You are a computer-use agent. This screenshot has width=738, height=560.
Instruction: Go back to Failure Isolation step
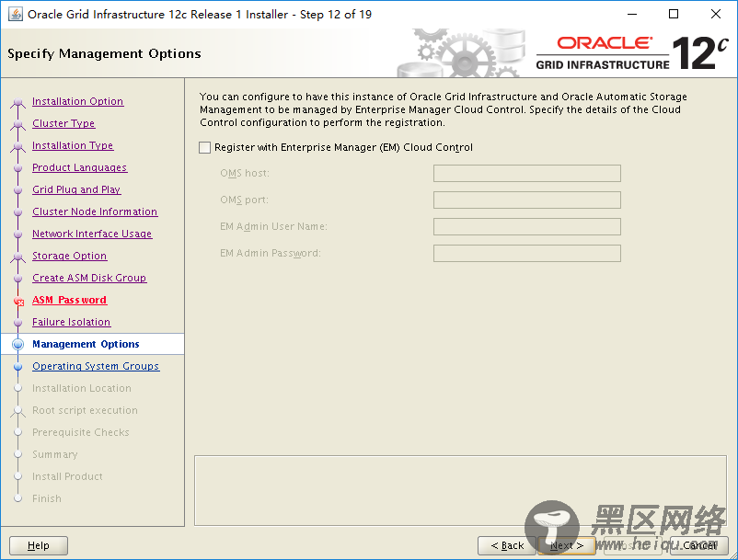71,322
